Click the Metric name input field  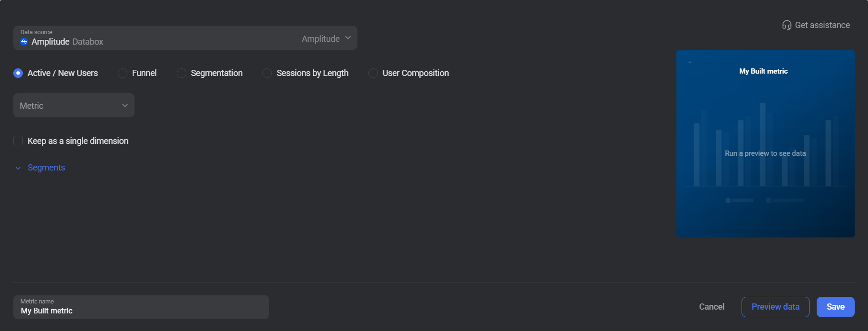[x=141, y=307]
